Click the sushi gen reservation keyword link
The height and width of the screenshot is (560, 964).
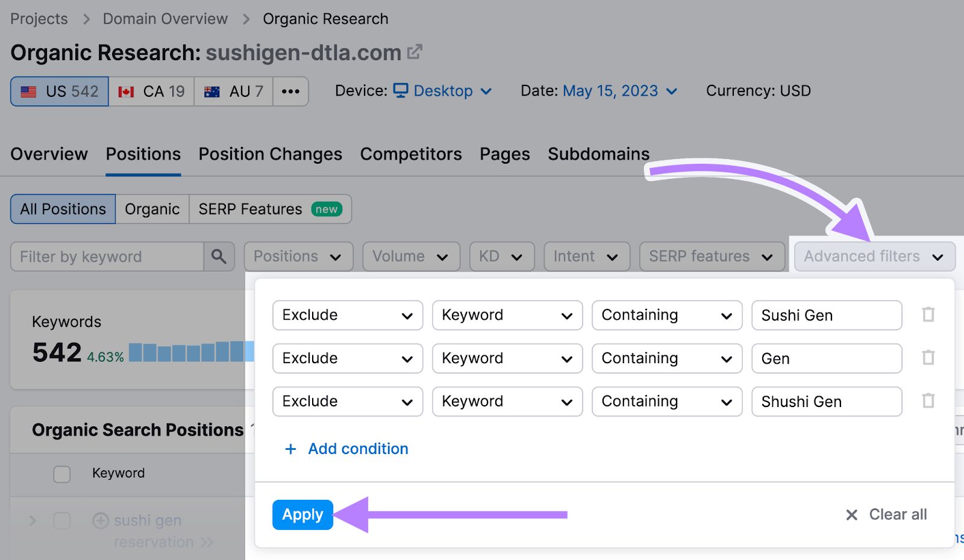pos(154,531)
